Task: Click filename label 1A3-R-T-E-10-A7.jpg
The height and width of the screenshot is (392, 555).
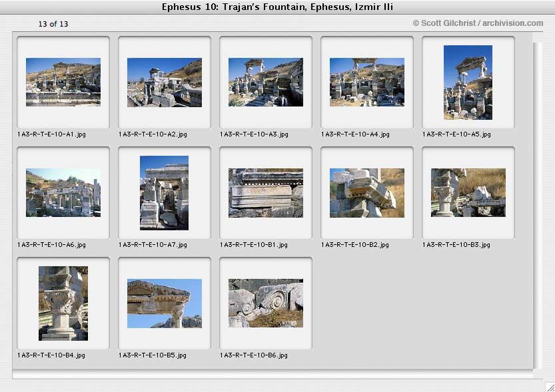Action: (153, 245)
